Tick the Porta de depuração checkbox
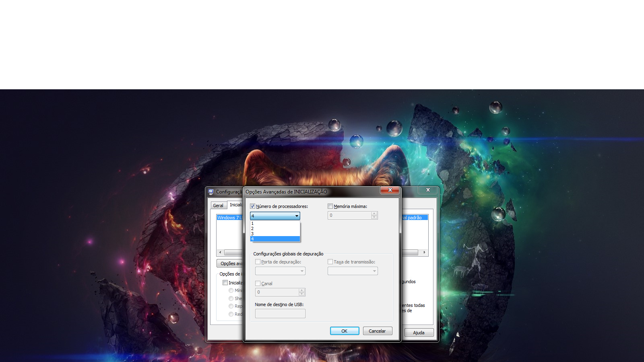 click(x=258, y=262)
